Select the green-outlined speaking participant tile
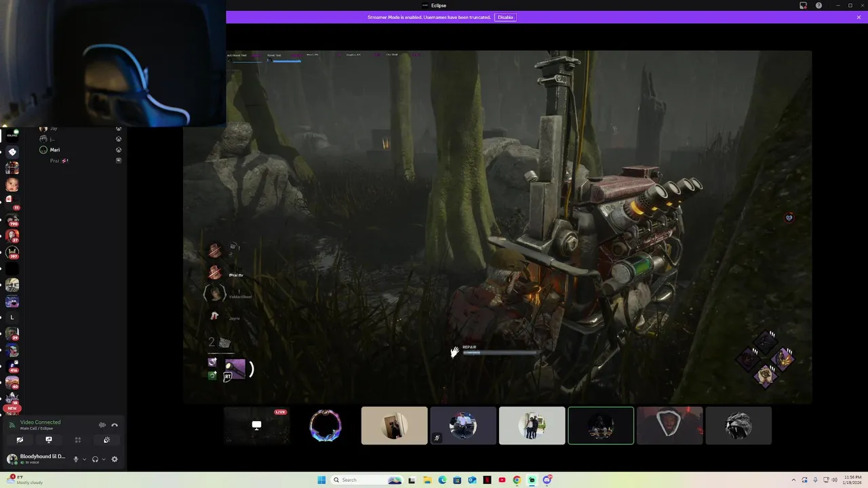 coord(601,426)
